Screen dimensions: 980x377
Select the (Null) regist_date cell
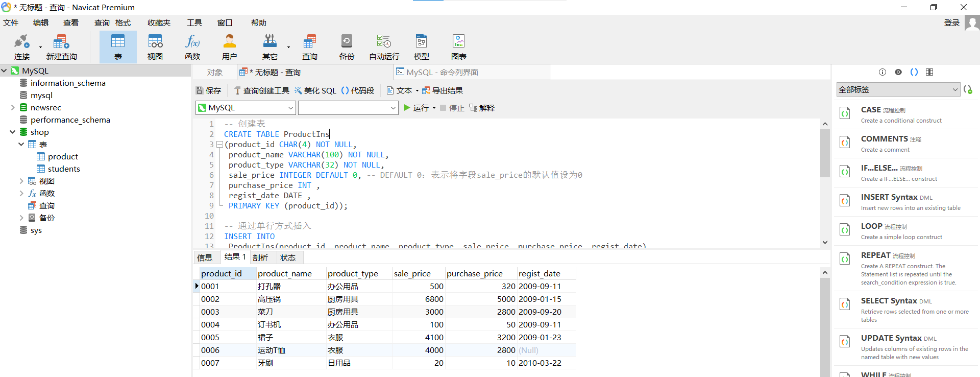tap(546, 350)
